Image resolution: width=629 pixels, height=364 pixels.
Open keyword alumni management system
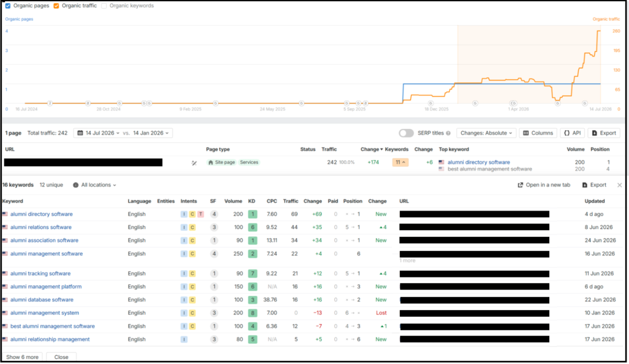(44, 313)
